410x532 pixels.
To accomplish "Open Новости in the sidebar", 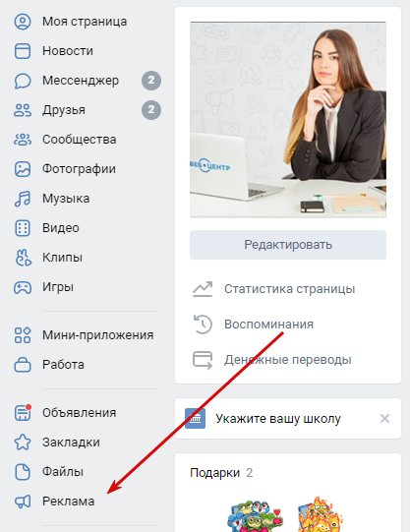I will [x=68, y=51].
